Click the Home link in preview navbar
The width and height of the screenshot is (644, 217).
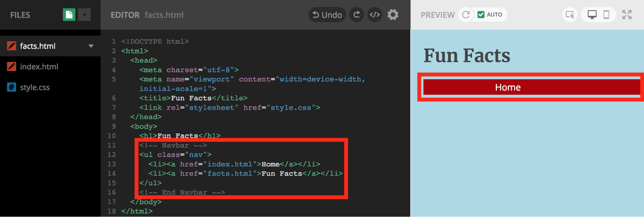(508, 87)
